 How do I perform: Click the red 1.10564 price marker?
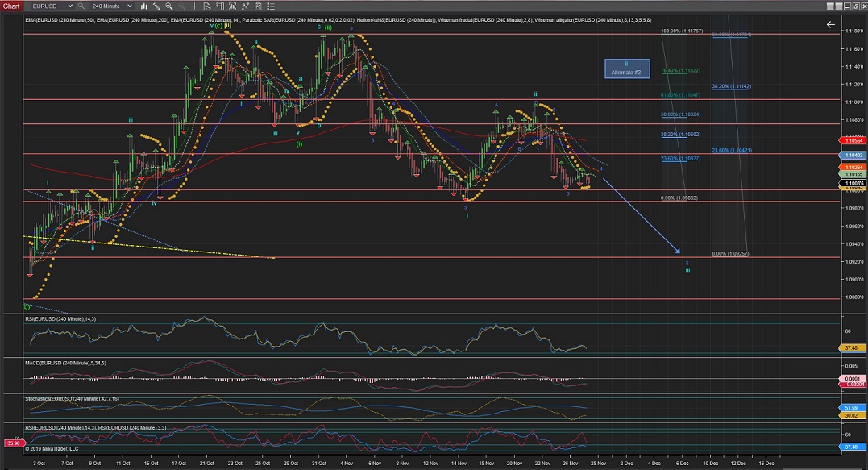coord(853,139)
